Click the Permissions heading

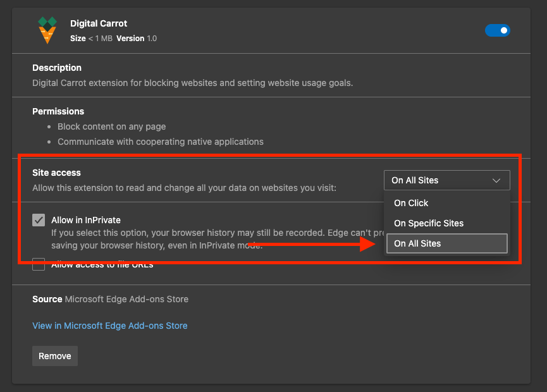click(x=58, y=111)
